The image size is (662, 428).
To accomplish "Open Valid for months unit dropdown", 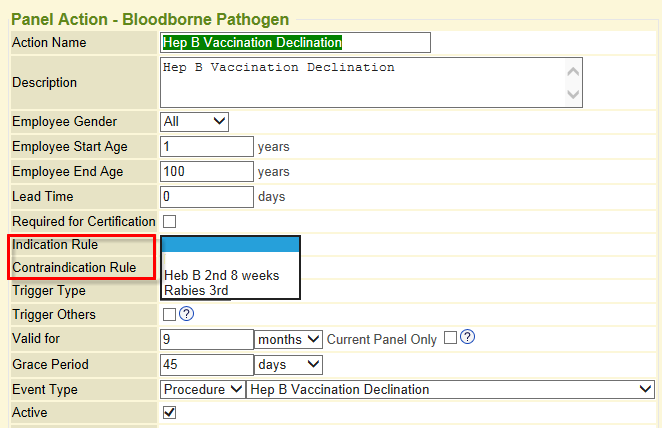I will tap(288, 339).
